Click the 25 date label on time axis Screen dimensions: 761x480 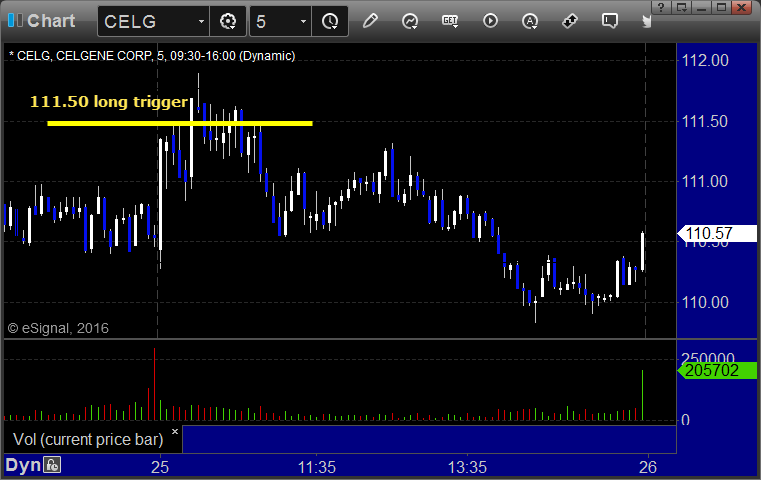(160, 467)
